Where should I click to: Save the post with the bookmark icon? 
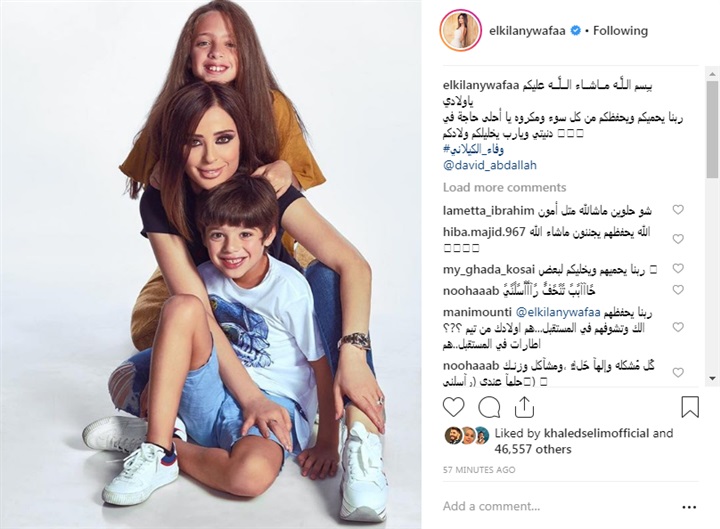[690, 407]
